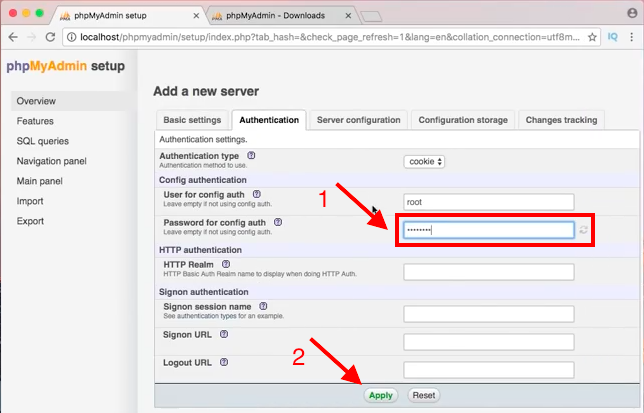The height and width of the screenshot is (413, 644).
Task: Go forward with browser forward arrow
Action: point(32,37)
